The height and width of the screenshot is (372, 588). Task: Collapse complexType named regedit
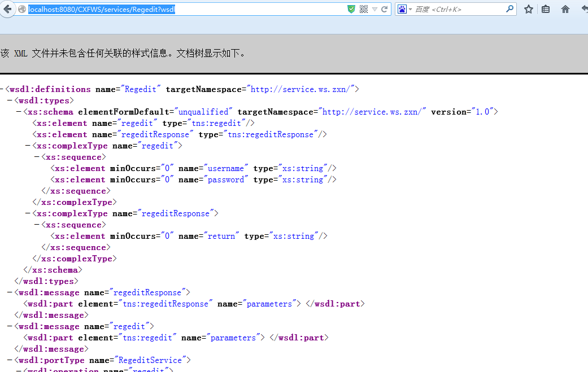pos(28,145)
